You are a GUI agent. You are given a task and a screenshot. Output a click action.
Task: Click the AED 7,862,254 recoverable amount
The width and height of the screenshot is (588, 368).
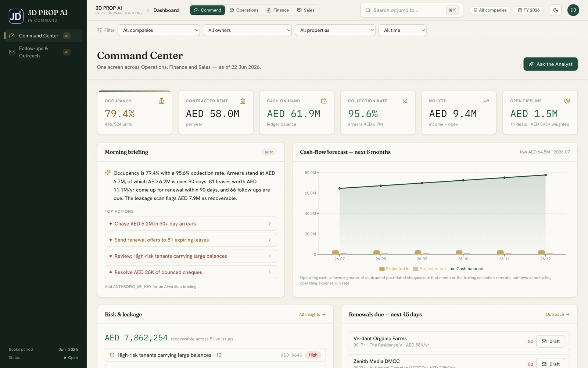click(136, 338)
